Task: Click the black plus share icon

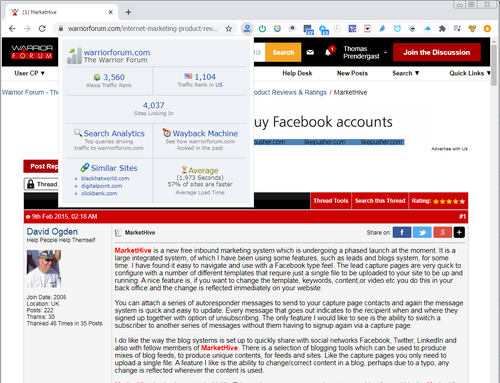Action: pyautogui.click(x=459, y=232)
